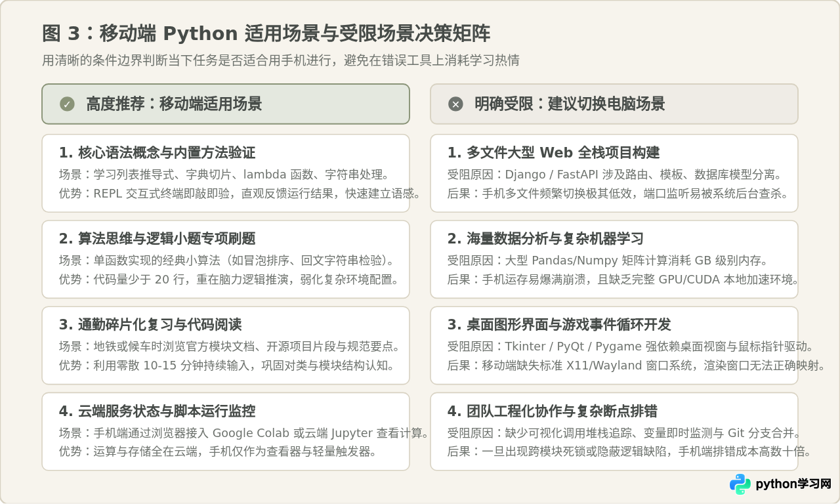Viewport: 840px width, 504px height.
Task: Click the line '优势：利用零散 10-15 分钟持续输入…'
Action: tap(227, 366)
